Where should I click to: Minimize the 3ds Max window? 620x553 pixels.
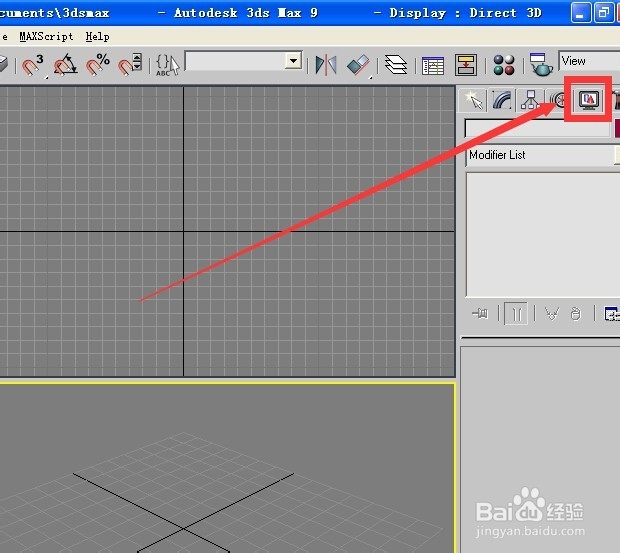click(581, 13)
